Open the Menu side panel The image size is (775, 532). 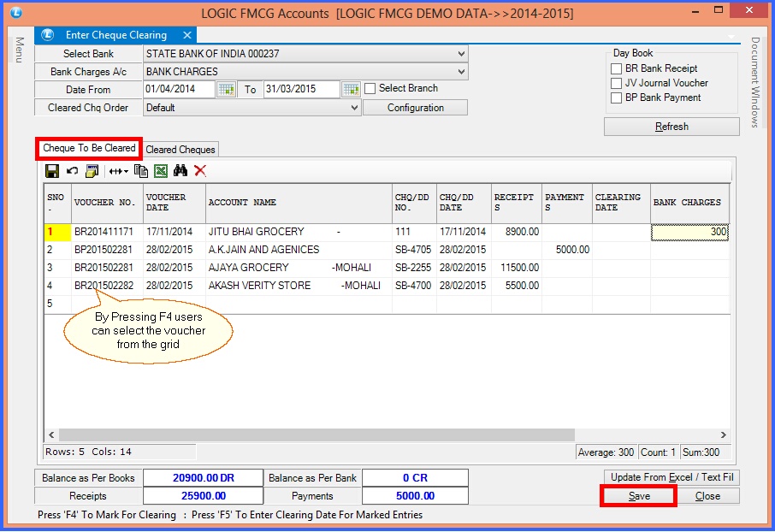pos(20,50)
